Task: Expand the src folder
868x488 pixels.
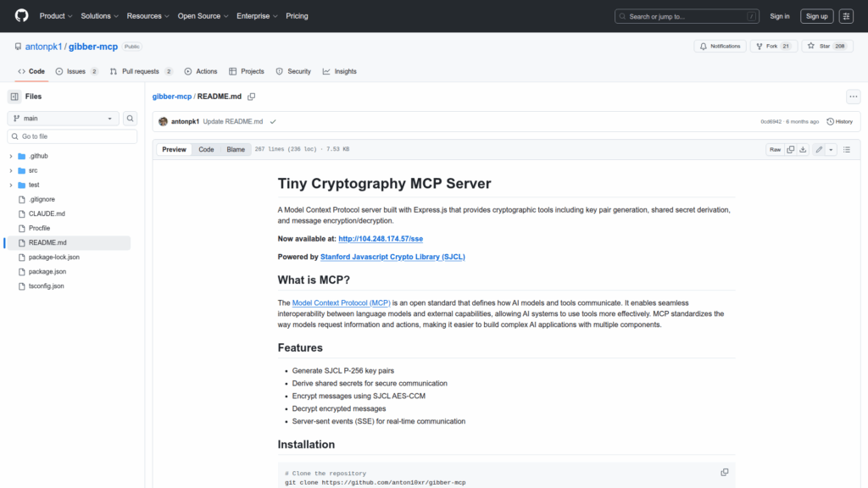Action: [11, 170]
